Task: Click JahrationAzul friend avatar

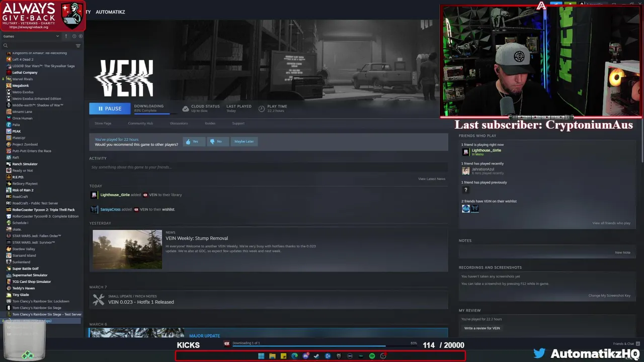Action: pyautogui.click(x=466, y=171)
